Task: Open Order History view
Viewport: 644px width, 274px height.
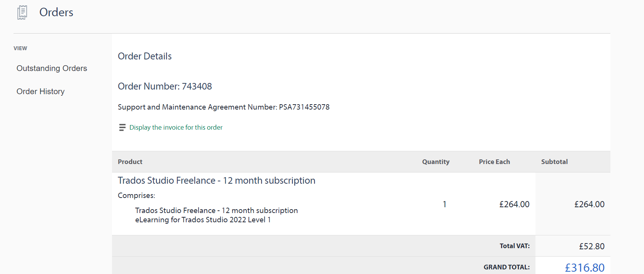Action: click(x=41, y=91)
